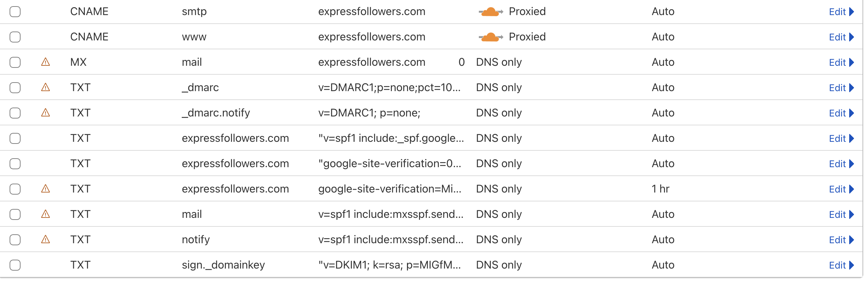Expand the _dmarc TXT record's Edit arrow
Screen dimensions: 868x285
tap(852, 88)
